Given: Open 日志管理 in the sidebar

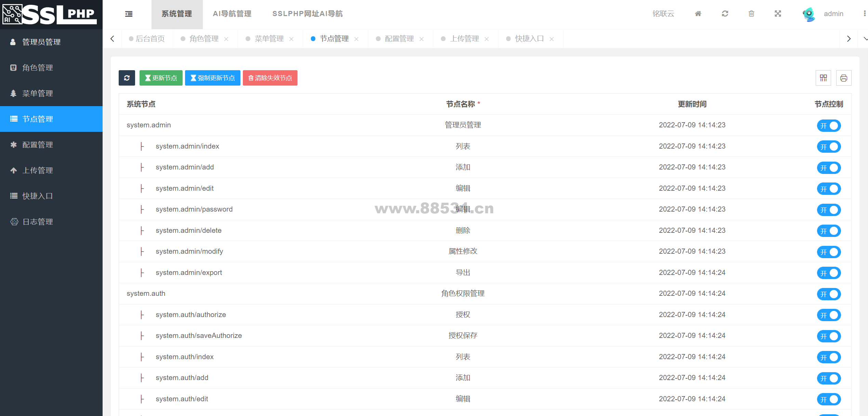Looking at the screenshot, I should (x=38, y=222).
